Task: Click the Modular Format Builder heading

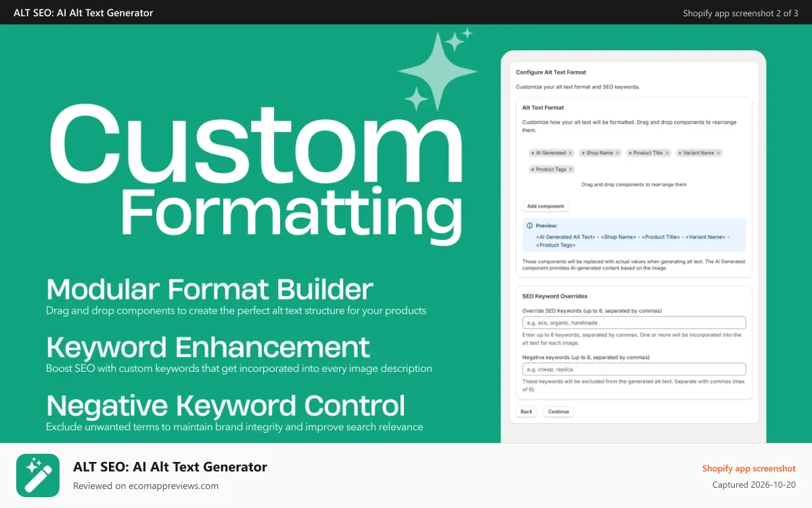Action: (210, 289)
